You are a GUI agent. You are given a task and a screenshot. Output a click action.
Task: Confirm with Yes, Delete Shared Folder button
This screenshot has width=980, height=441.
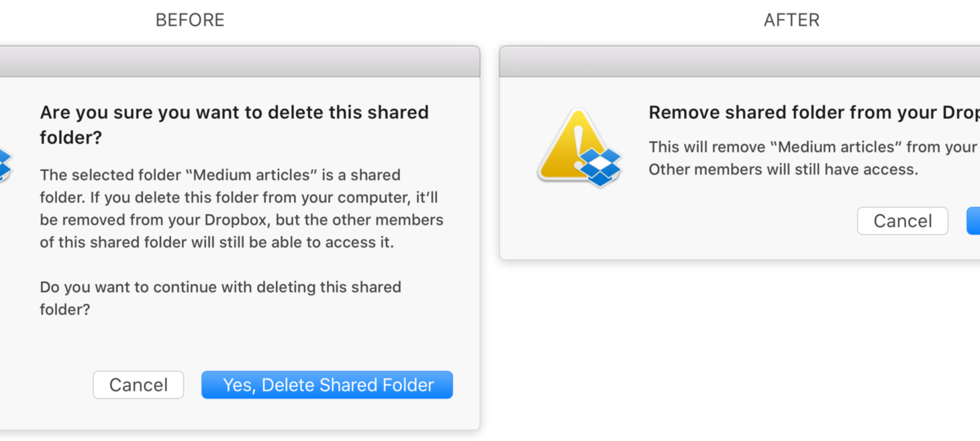click(x=327, y=385)
